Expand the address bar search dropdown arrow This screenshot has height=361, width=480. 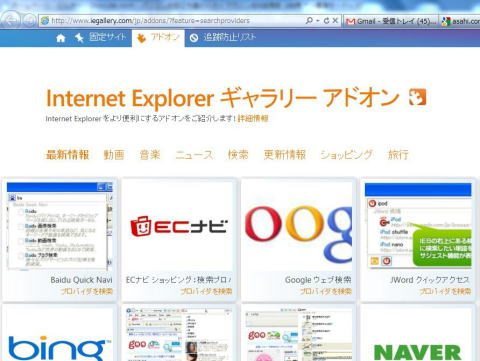[x=318, y=21]
